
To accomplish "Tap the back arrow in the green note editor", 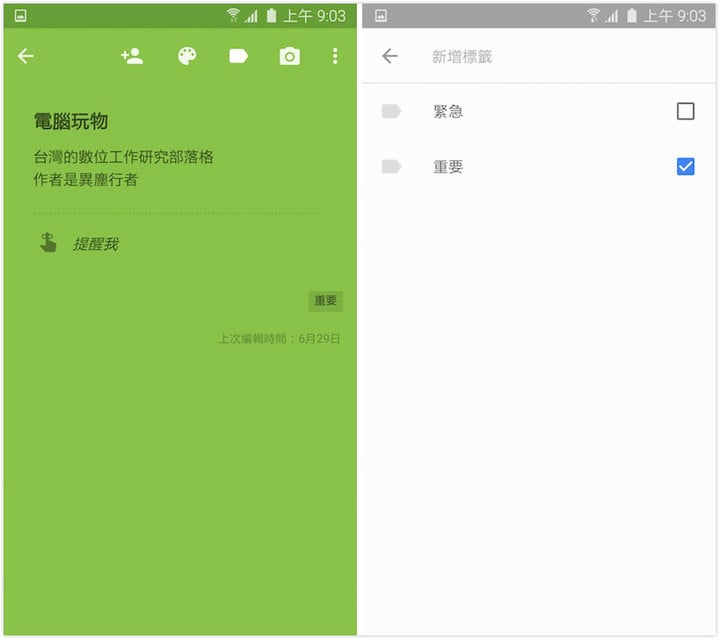I will (26, 57).
